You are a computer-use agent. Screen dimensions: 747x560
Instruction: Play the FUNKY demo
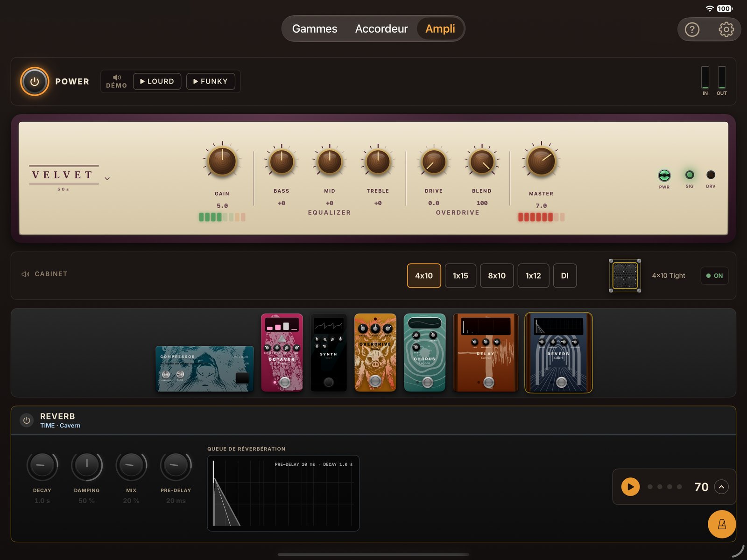(211, 81)
